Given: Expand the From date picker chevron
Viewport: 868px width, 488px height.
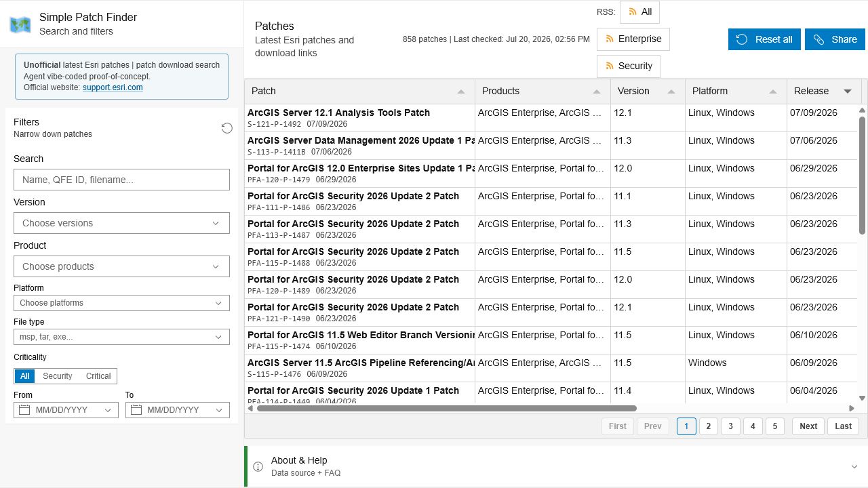Looking at the screenshot, I should (x=108, y=410).
